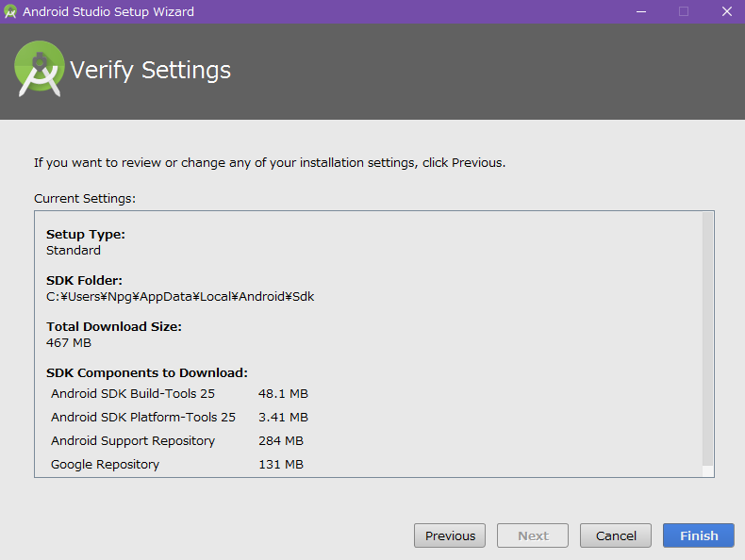Go back with the Previous button
The width and height of the screenshot is (745, 560).
(450, 535)
